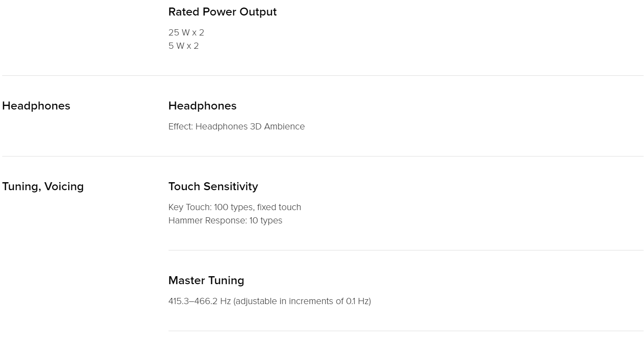This screenshot has height=344, width=644.
Task: Click the 'fixed touch' words
Action: 279,207
